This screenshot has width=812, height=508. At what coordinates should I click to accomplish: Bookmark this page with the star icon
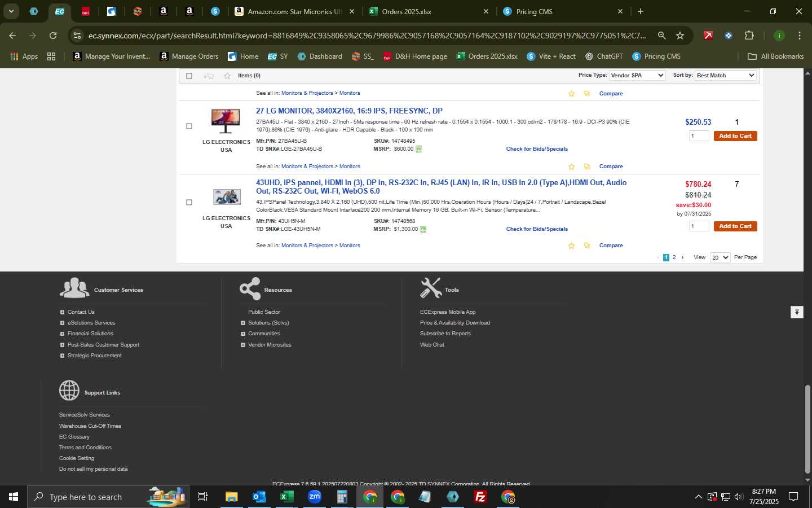pyautogui.click(x=680, y=36)
